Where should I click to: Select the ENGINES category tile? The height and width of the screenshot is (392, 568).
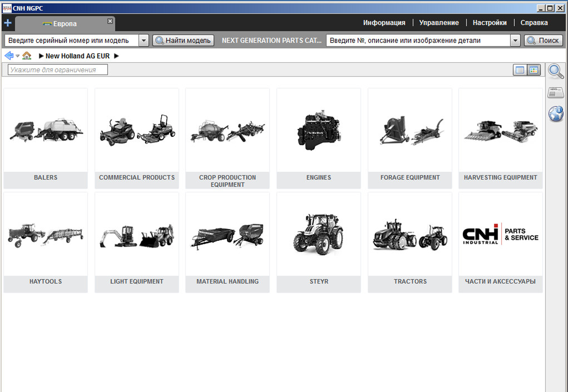(318, 138)
